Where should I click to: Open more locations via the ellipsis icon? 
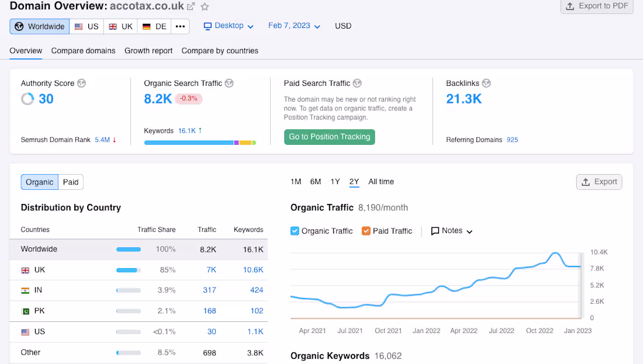point(179,26)
